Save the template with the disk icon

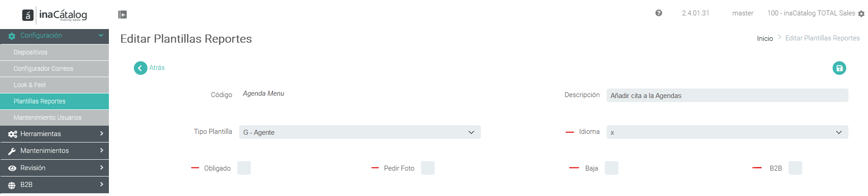point(839,68)
